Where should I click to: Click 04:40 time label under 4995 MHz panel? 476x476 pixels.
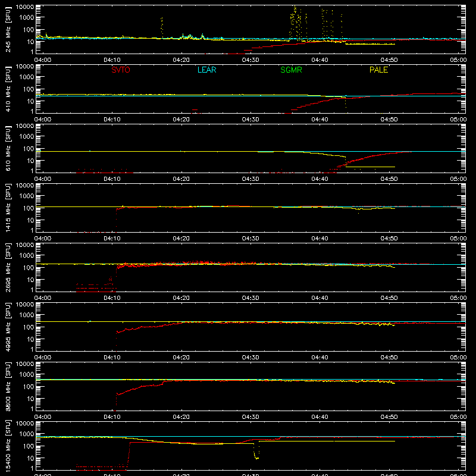coord(320,358)
